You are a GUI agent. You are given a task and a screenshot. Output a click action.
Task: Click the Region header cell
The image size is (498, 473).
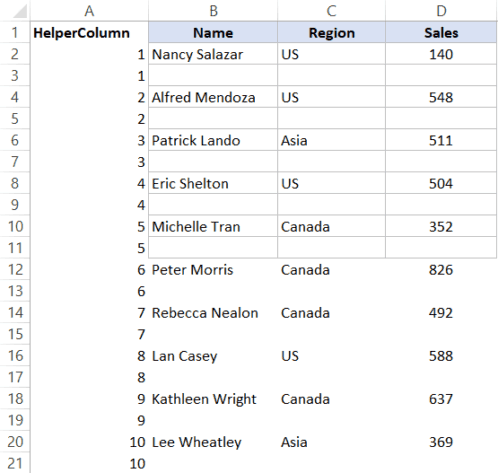coord(331,32)
